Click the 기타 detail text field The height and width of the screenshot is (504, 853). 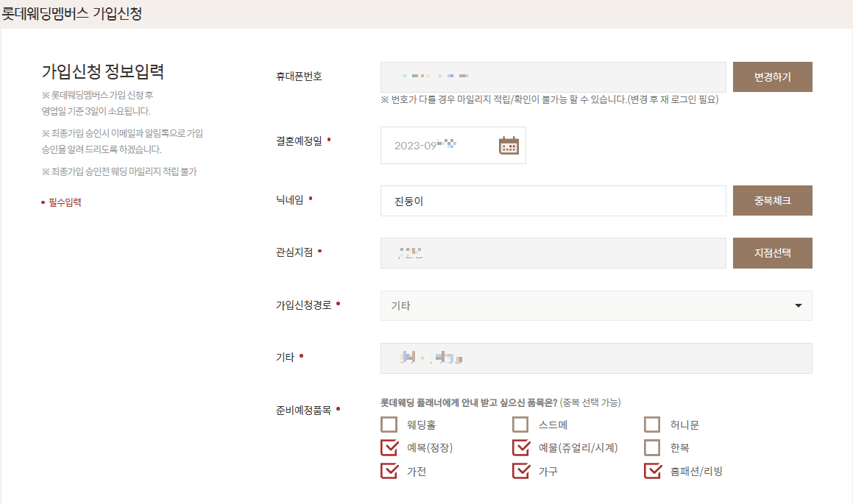click(x=596, y=358)
